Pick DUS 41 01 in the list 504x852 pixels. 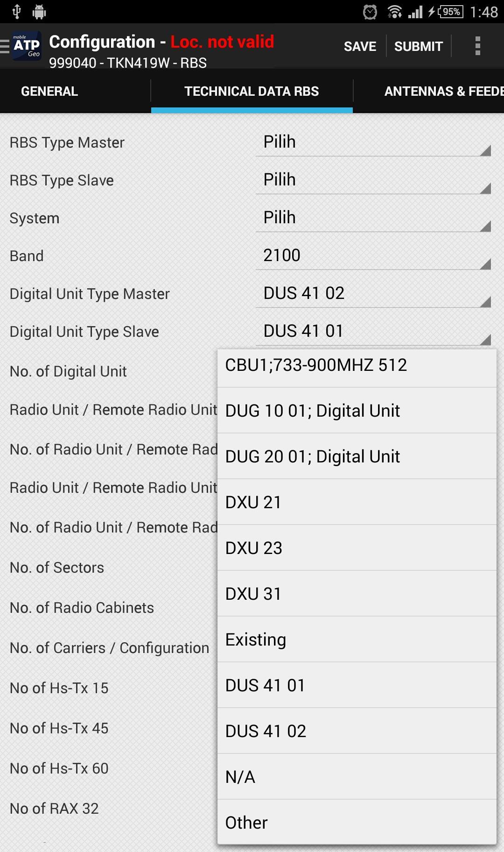(x=357, y=685)
